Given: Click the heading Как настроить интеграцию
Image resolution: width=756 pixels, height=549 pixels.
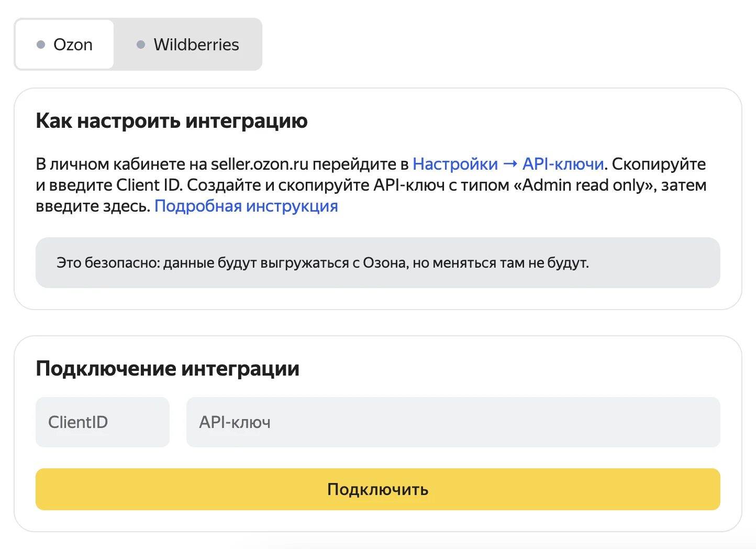Looking at the screenshot, I should coord(172,121).
